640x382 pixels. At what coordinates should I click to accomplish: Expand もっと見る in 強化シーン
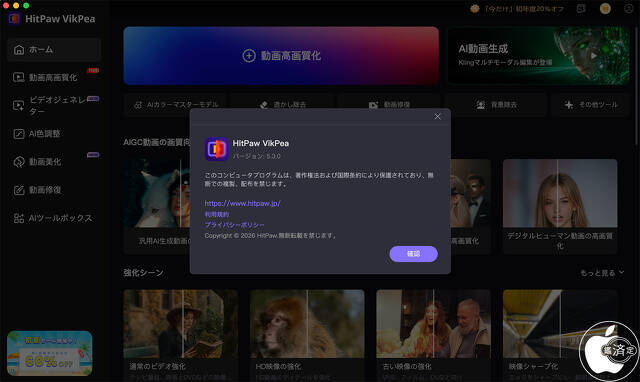point(602,273)
